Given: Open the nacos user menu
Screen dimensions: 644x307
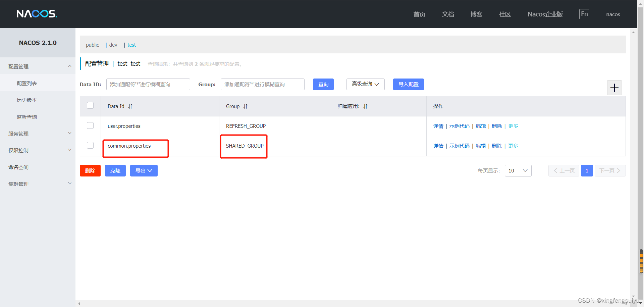Looking at the screenshot, I should tap(613, 14).
